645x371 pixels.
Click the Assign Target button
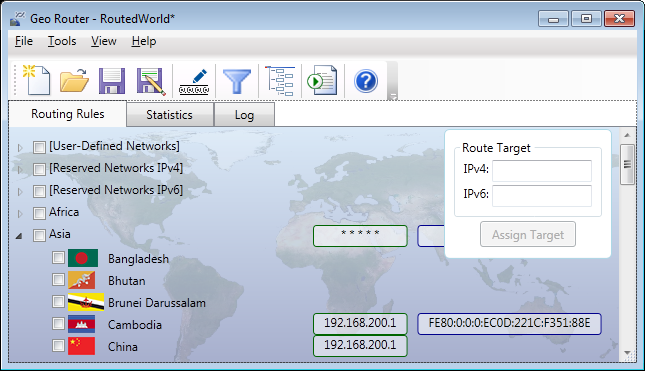pos(528,234)
